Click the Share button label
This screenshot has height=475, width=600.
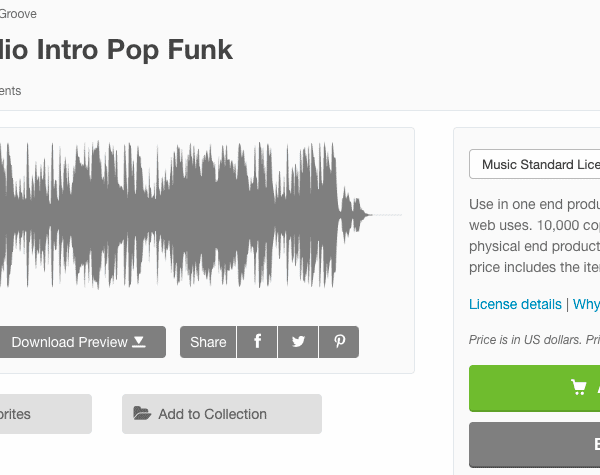(x=208, y=342)
